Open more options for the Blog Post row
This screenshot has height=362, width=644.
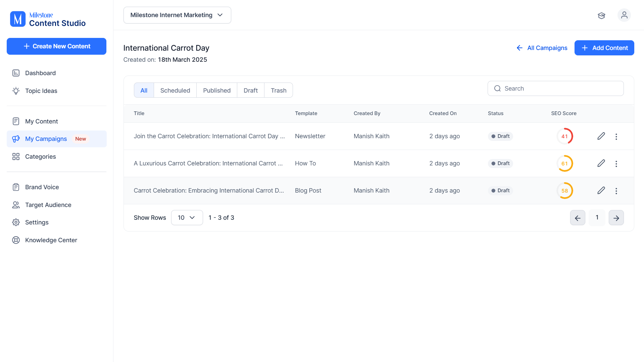point(616,191)
